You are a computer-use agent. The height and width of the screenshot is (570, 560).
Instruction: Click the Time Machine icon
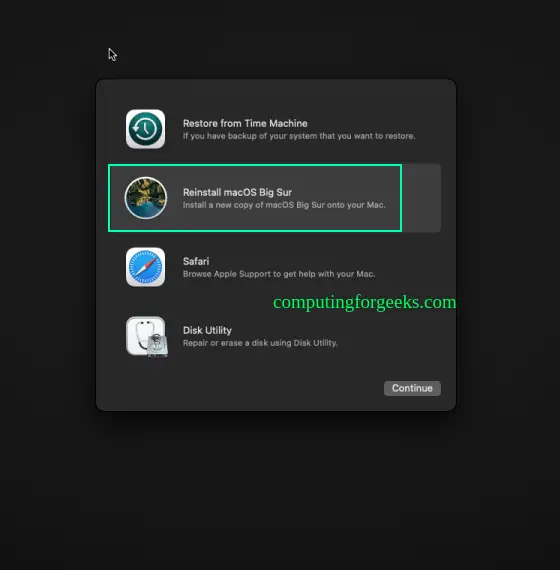[145, 129]
